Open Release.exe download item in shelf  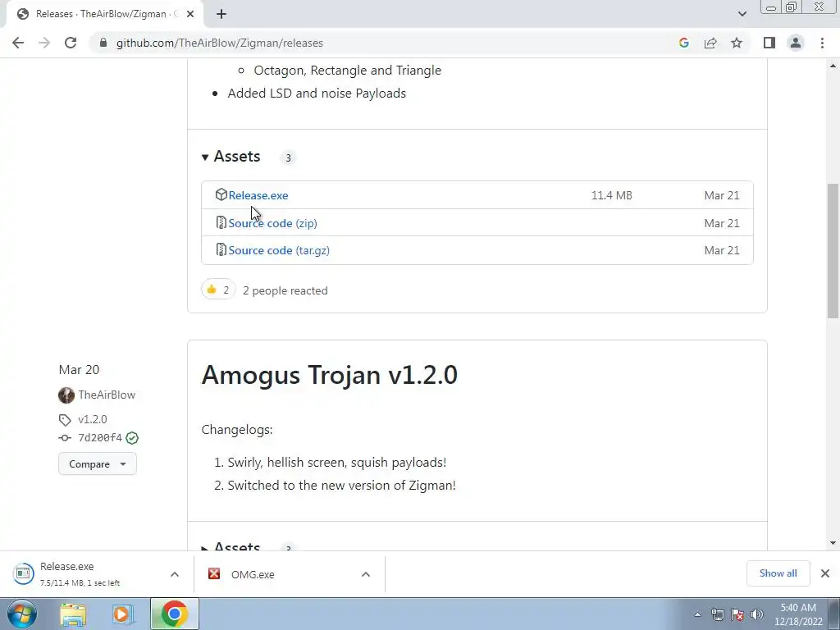[80, 573]
